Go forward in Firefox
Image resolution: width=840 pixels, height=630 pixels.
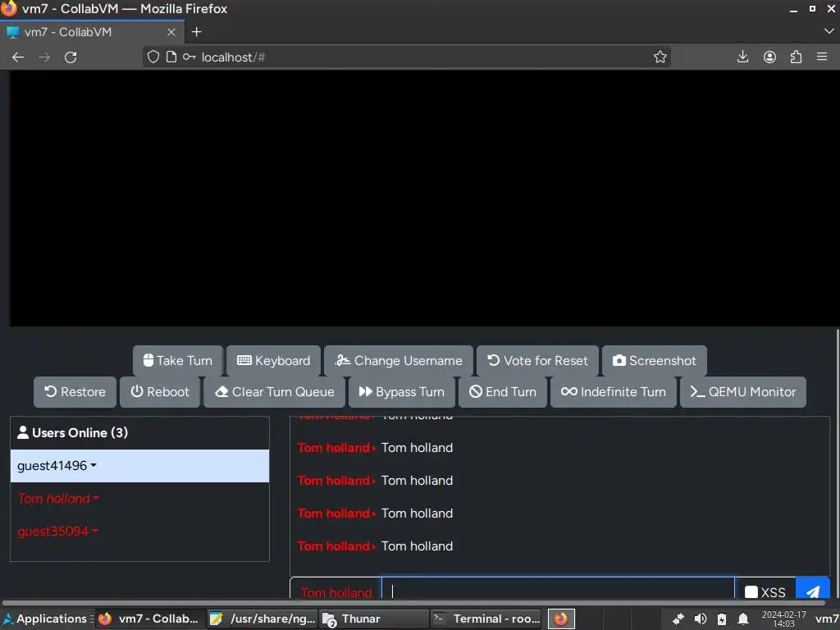click(44, 57)
